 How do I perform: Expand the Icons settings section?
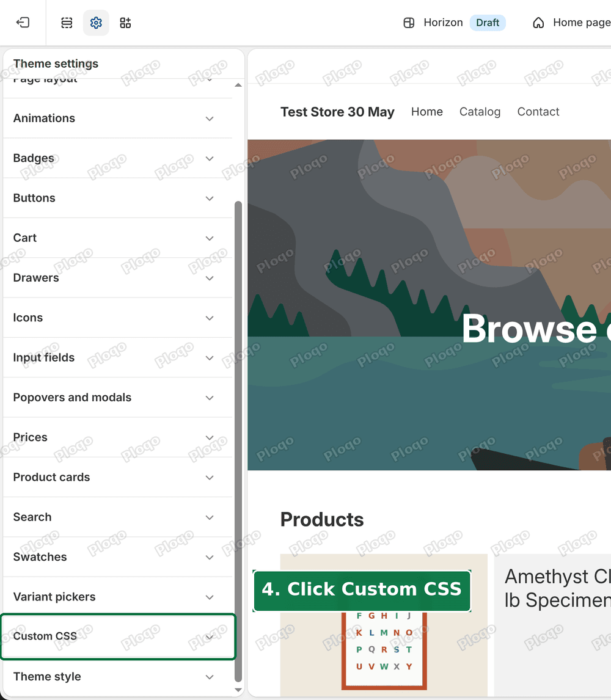click(x=117, y=318)
